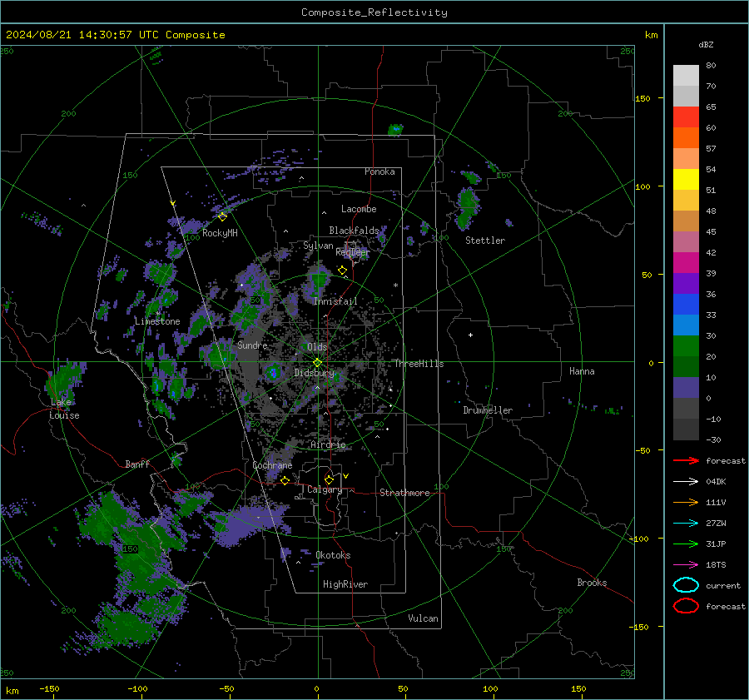Image resolution: width=749 pixels, height=700 pixels.
Task: Click the ThreeHills label on map
Action: click(x=419, y=364)
